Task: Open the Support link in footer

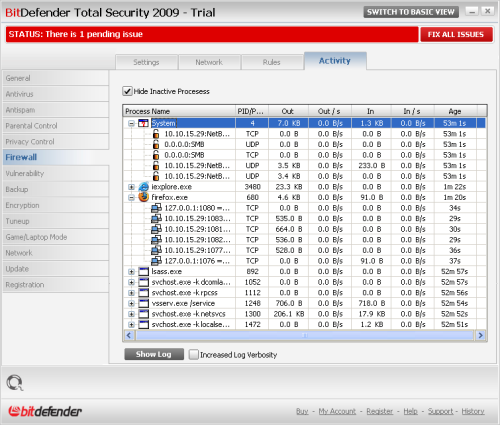Action: click(441, 411)
